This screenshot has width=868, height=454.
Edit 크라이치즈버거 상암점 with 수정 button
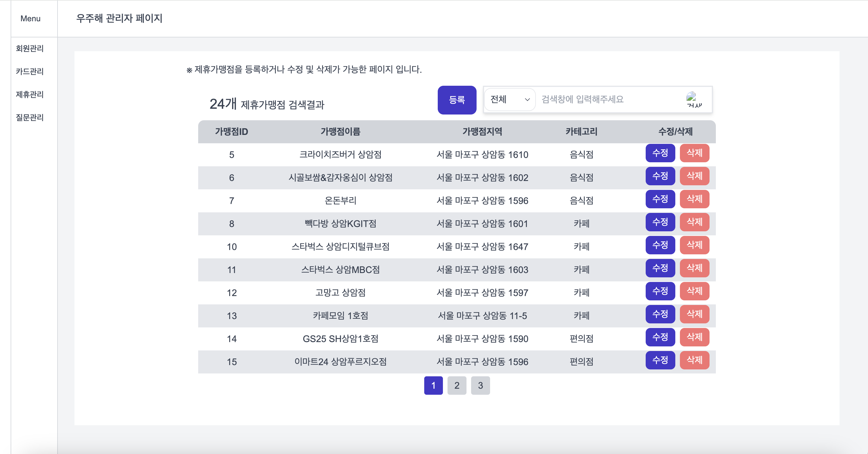[x=660, y=153]
